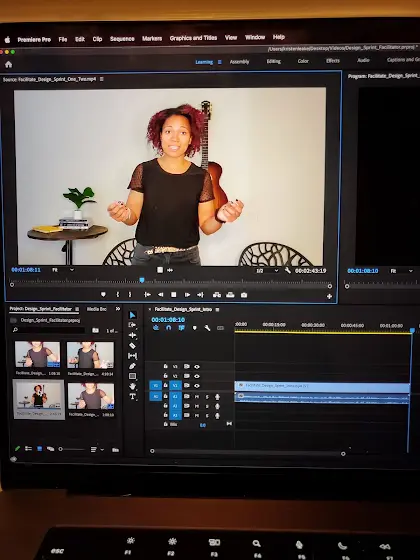Click Drag Audio Only icon in Source monitor
420x560 pixels.
pos(170,270)
